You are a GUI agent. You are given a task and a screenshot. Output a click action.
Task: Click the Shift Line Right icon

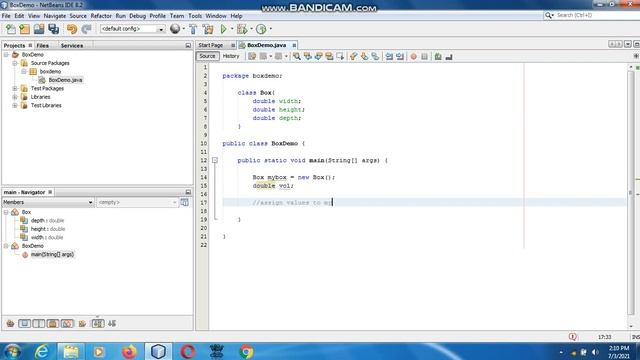(400, 56)
